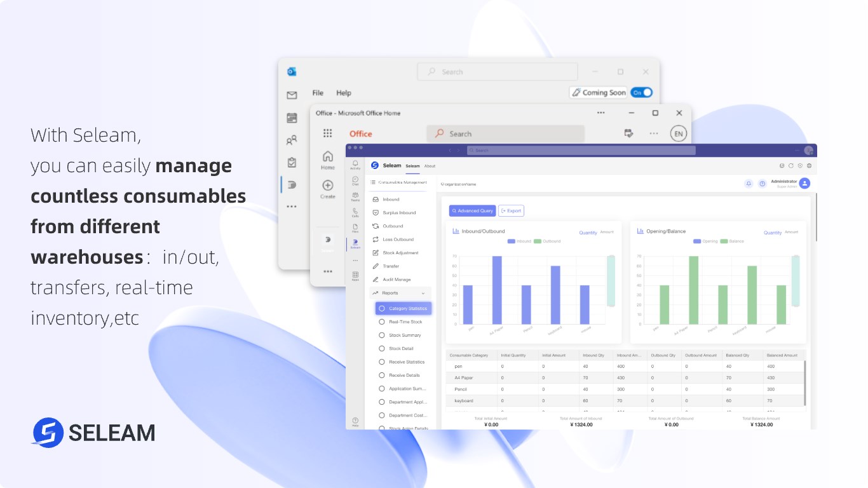868x488 pixels.
Task: Open Teams icon in Teams left rail
Action: [355, 197]
